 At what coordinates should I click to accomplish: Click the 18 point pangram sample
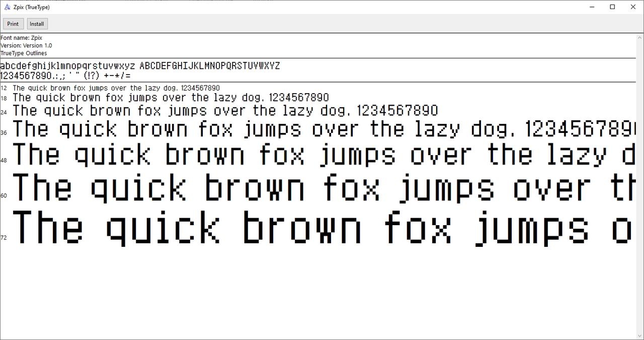171,98
